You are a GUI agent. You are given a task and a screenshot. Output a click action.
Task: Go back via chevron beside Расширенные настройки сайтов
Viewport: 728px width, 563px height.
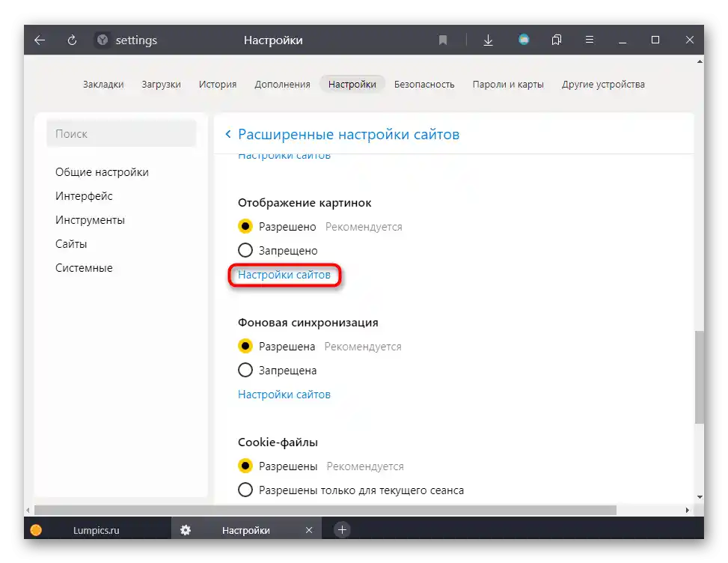[x=228, y=134]
